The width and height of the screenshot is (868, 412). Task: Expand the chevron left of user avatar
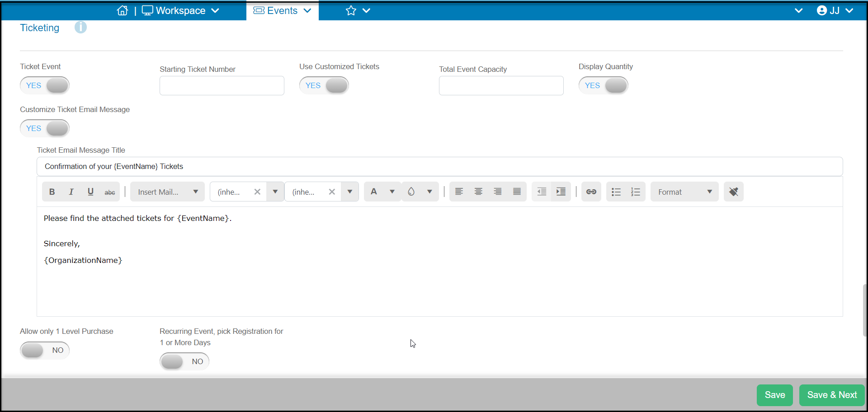(x=799, y=10)
